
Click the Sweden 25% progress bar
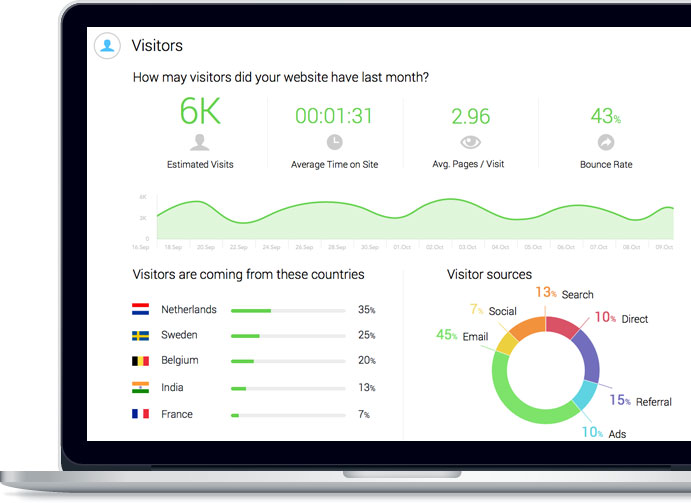(x=288, y=336)
